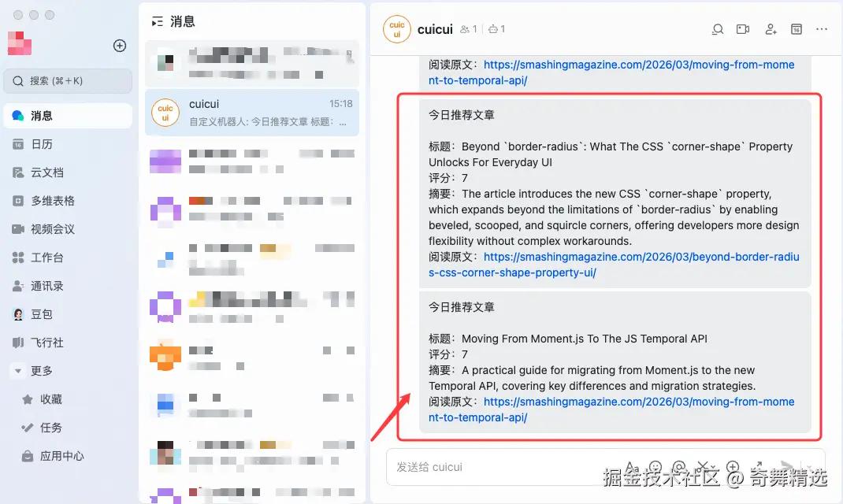Click the 日历 calendar icon in sidebar
The image size is (843, 504).
point(18,144)
